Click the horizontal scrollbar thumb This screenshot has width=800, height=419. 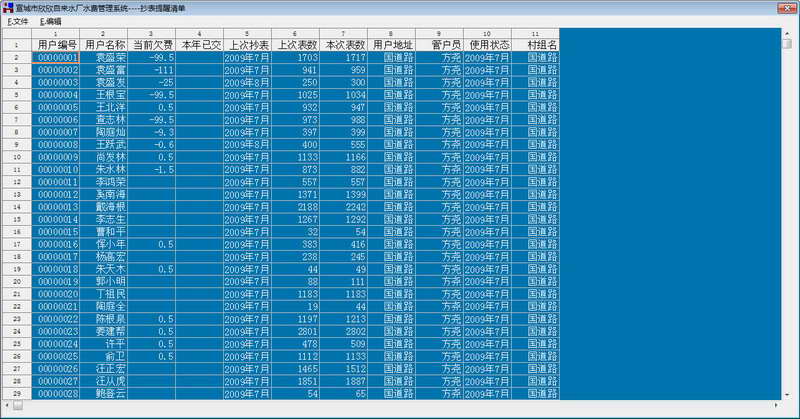coord(18,405)
